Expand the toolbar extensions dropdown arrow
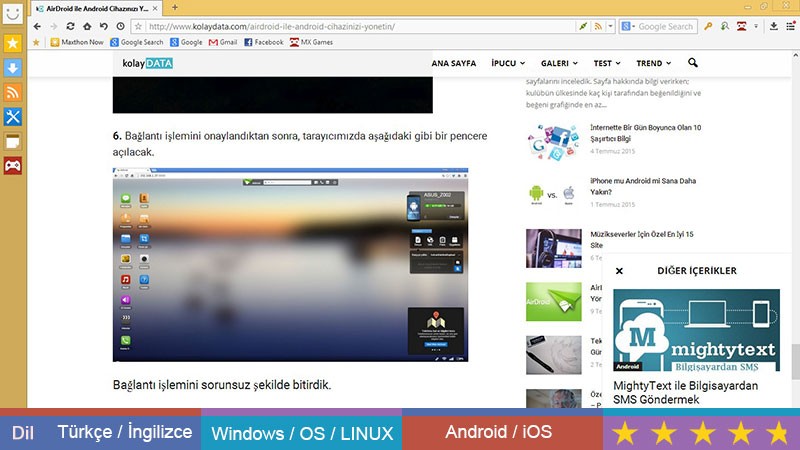The image size is (800, 450). (x=756, y=27)
